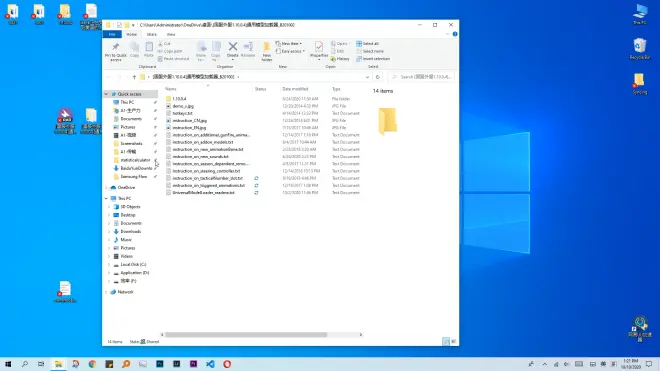Select Samsung Flow in Quick access
Screen dimensions: 660x371
133,177
